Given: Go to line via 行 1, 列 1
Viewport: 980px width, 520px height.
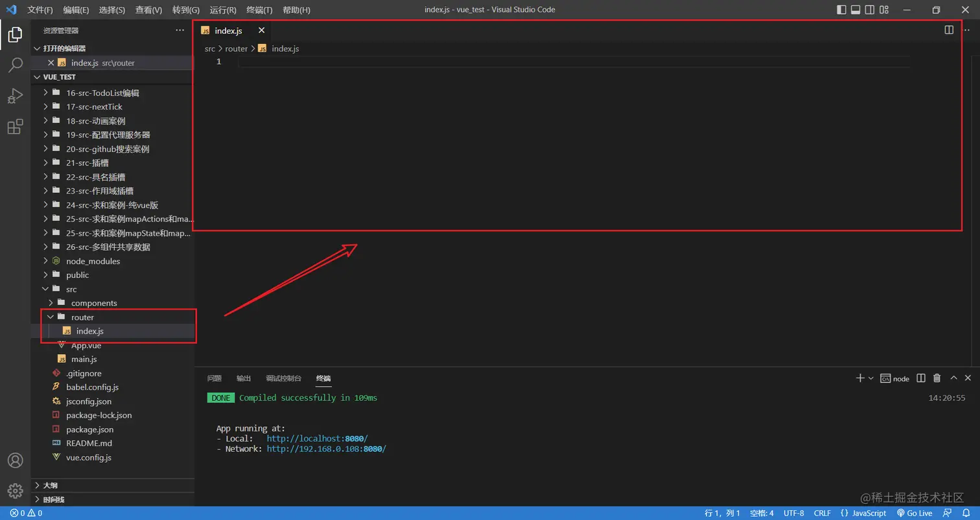Looking at the screenshot, I should tap(723, 513).
